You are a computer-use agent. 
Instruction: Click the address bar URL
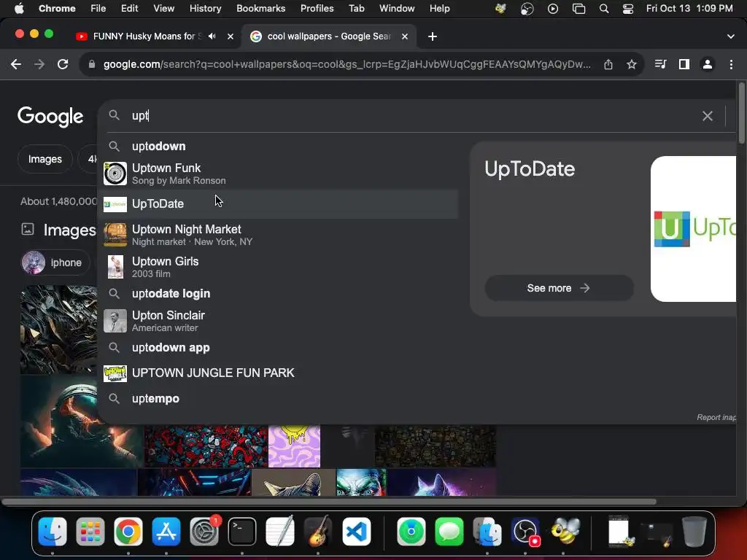pos(347,64)
